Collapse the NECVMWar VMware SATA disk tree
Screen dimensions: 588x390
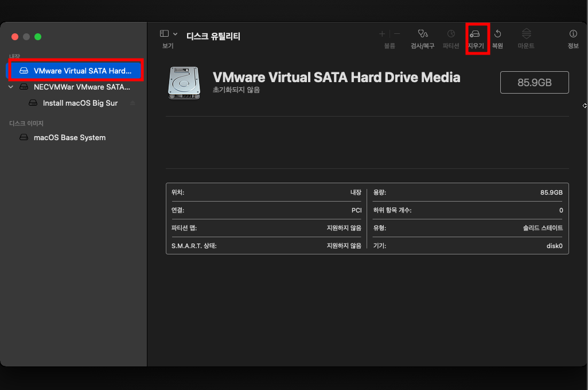coord(11,87)
